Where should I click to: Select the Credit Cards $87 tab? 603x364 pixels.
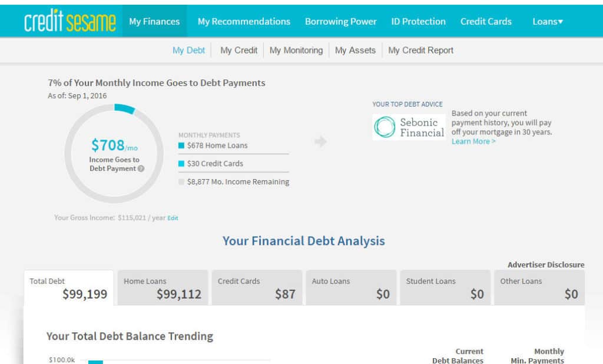257,288
